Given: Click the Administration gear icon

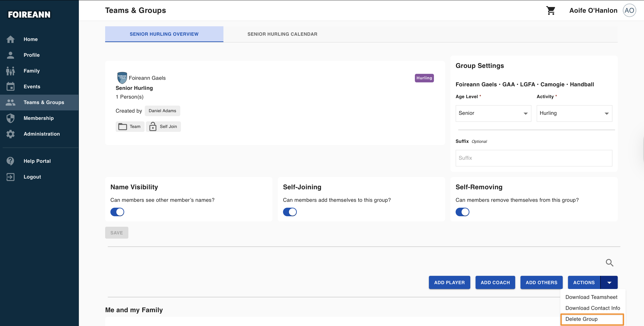Looking at the screenshot, I should pos(11,134).
